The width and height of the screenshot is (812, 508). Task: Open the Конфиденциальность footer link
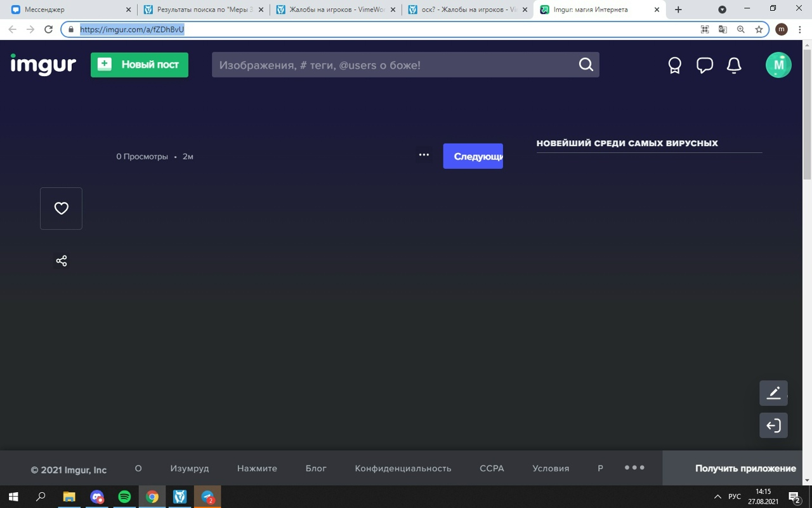coord(403,469)
